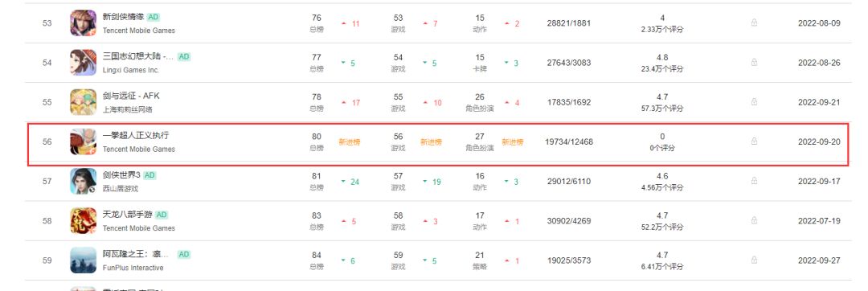Open the 一拳超人正义执行 app icon
868x291 pixels.
[x=83, y=141]
